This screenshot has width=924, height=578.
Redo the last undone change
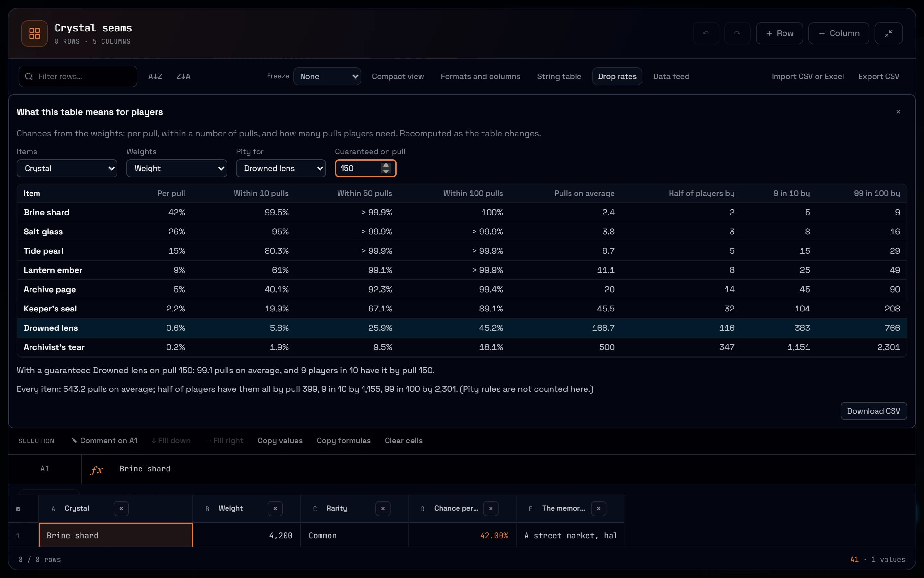737,33
